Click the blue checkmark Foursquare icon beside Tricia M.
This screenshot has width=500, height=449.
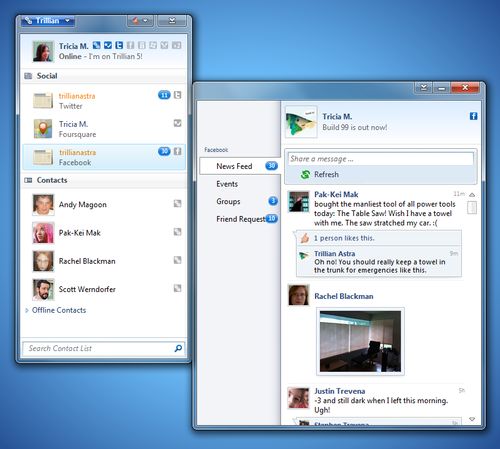tap(108, 45)
